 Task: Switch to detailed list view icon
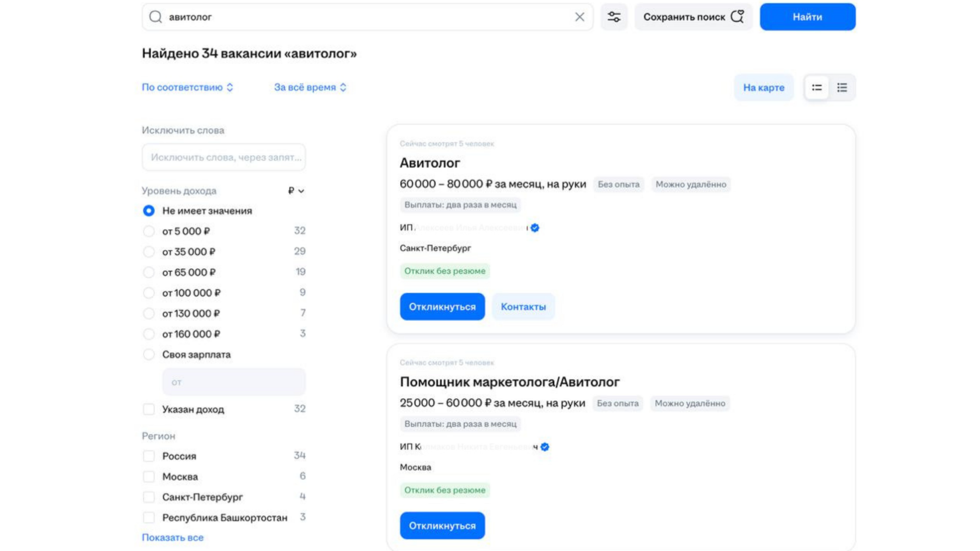click(842, 87)
